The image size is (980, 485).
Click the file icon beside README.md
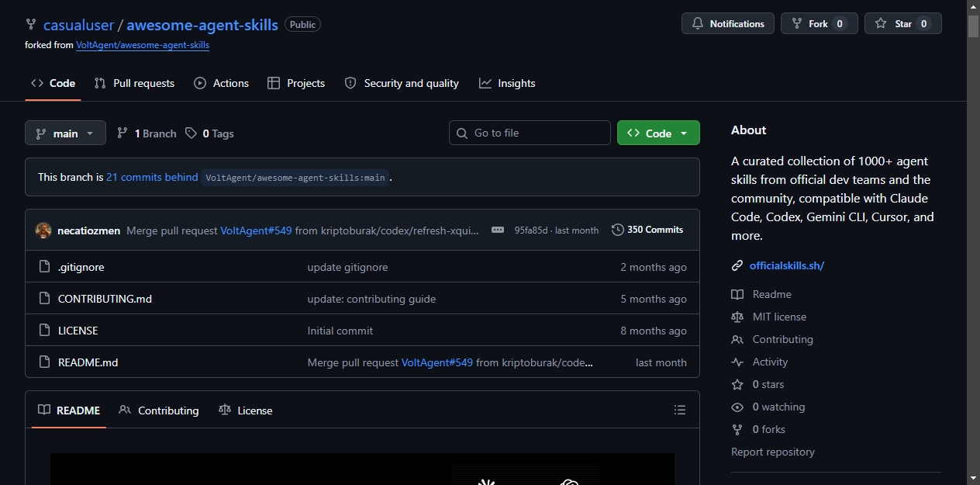point(45,362)
